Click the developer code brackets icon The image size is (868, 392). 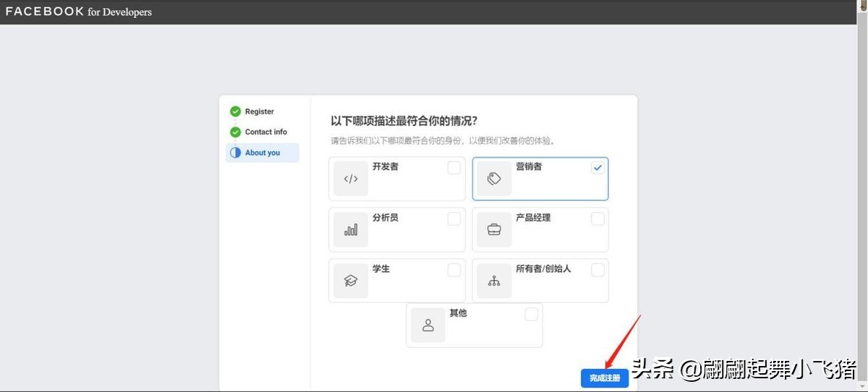coord(351,179)
